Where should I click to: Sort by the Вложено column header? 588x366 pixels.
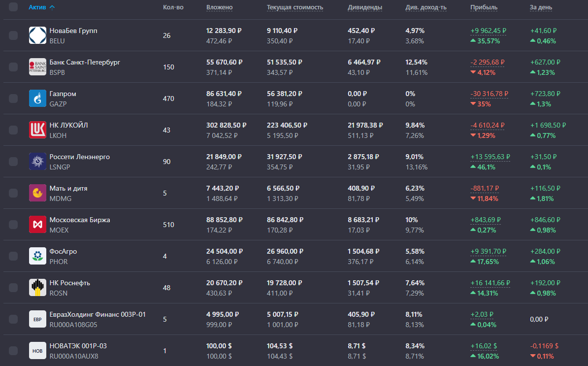click(219, 7)
